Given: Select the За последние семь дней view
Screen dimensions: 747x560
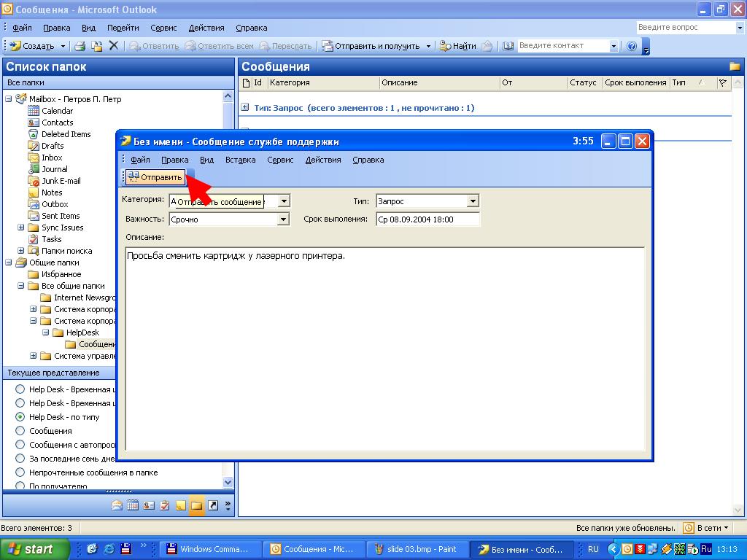Looking at the screenshot, I should [x=20, y=458].
